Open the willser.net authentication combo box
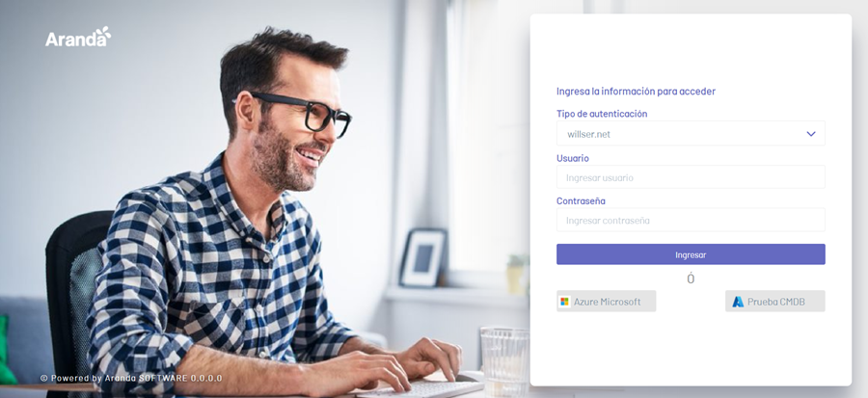The width and height of the screenshot is (868, 398). [691, 134]
